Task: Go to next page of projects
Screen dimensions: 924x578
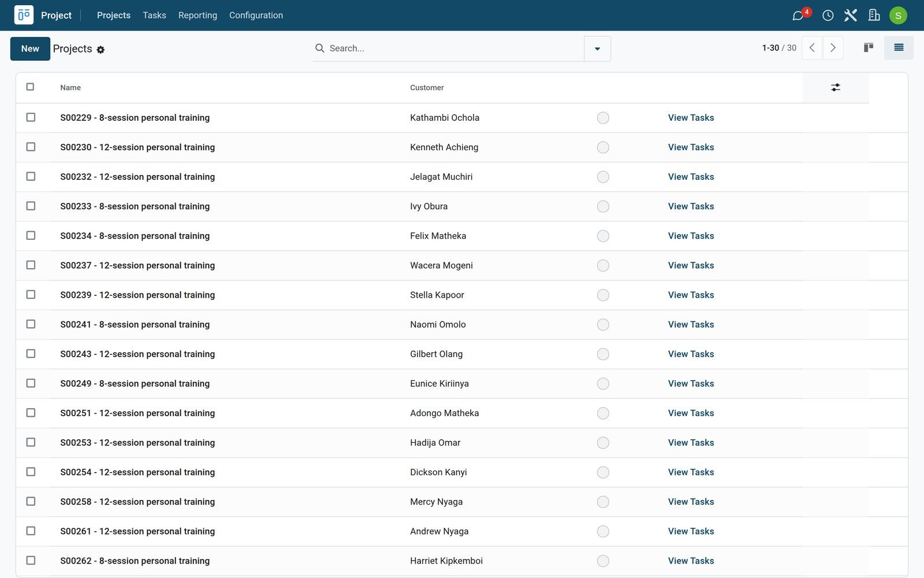Action: [833, 48]
